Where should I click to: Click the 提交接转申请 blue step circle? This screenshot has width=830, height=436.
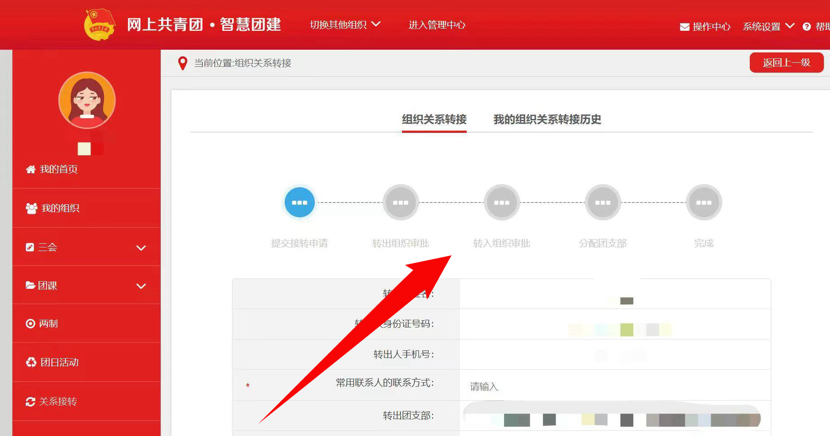[x=299, y=203]
